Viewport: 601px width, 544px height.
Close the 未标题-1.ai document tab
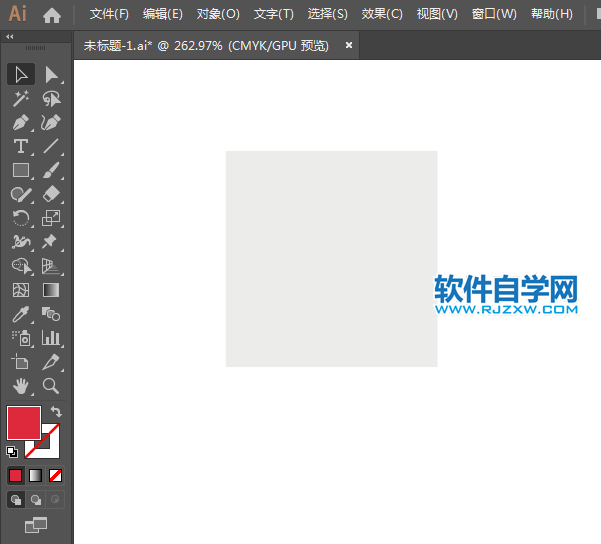[x=349, y=45]
